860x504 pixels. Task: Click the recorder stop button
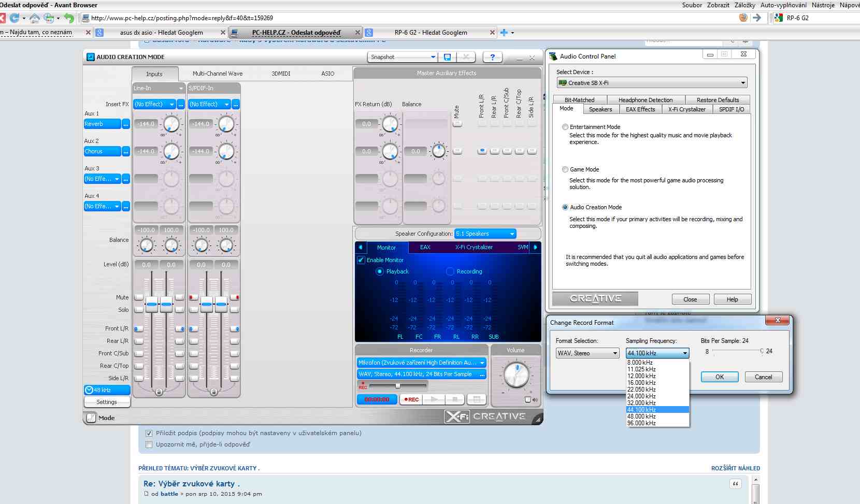point(455,399)
